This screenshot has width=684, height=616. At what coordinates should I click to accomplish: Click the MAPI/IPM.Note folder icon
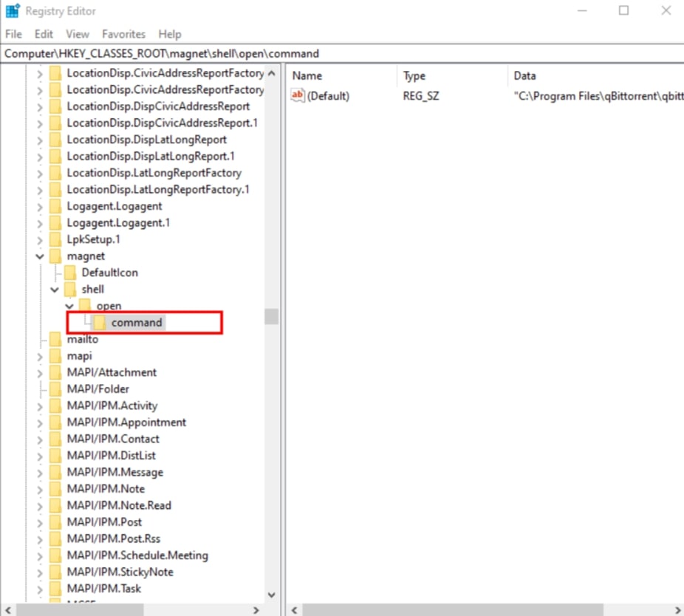coord(55,489)
